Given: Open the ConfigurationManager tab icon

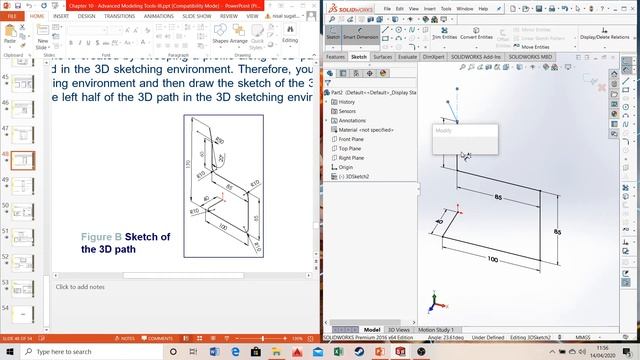Looking at the screenshot, I should point(356,73).
